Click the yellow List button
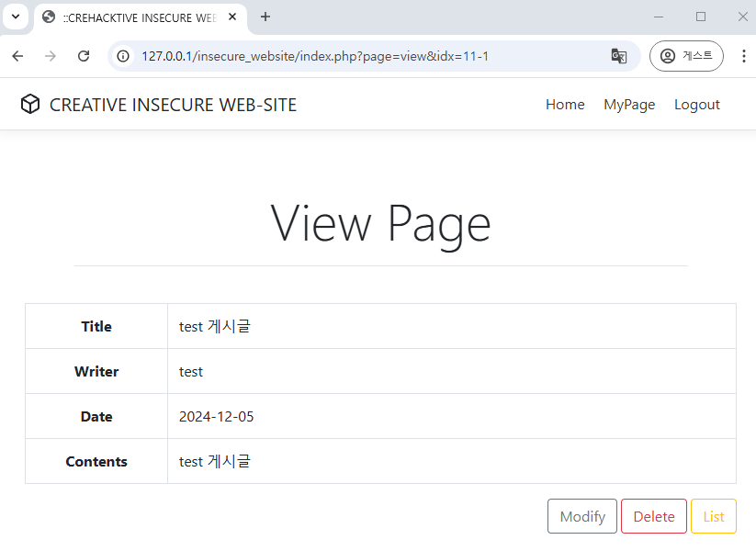 click(x=714, y=516)
